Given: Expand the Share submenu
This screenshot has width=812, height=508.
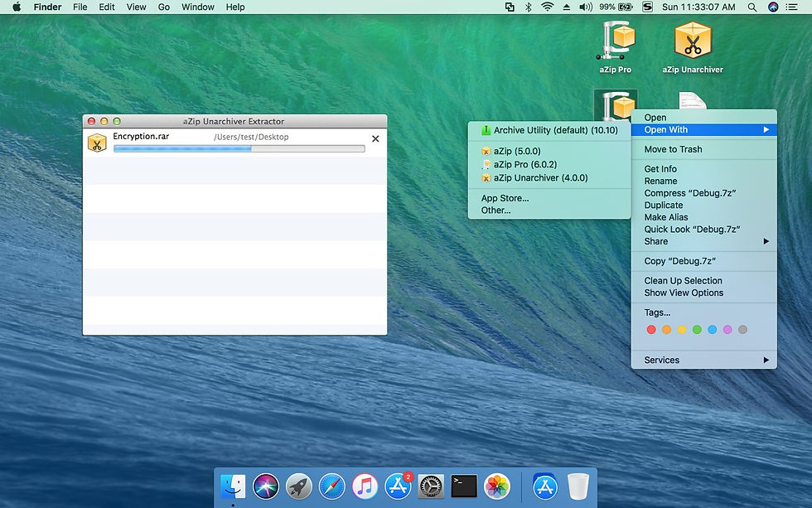Looking at the screenshot, I should point(704,241).
